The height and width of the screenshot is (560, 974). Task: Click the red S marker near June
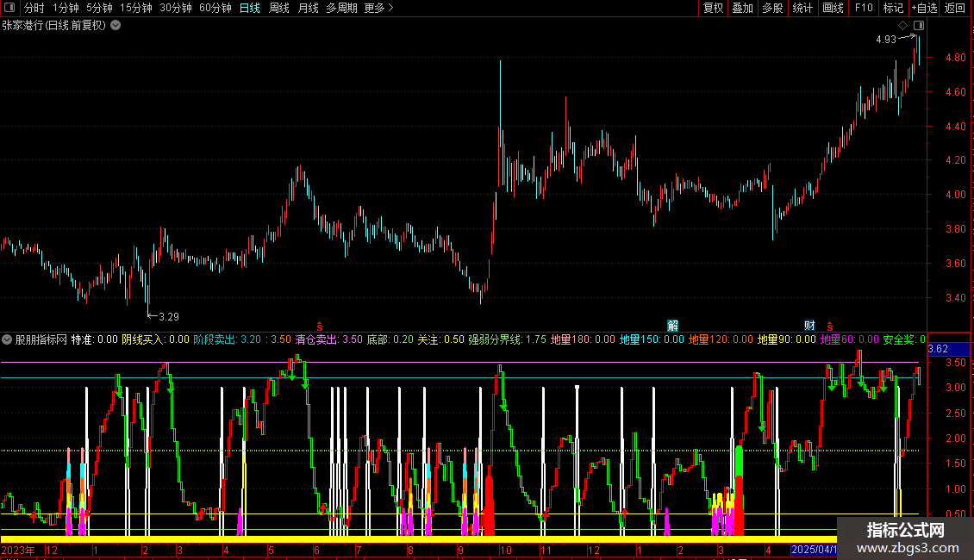(319, 326)
